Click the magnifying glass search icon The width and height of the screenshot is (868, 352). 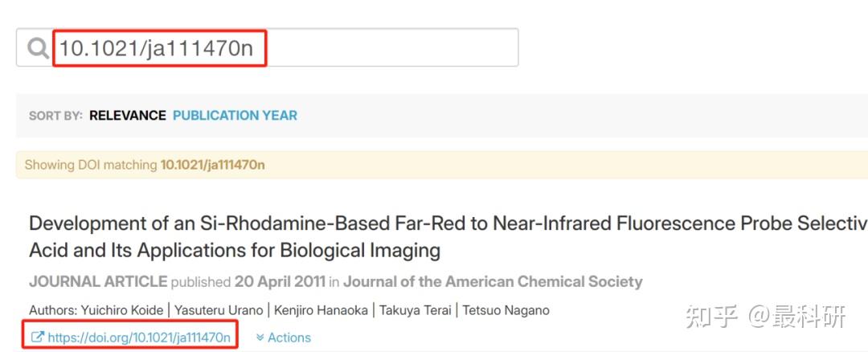click(x=38, y=48)
